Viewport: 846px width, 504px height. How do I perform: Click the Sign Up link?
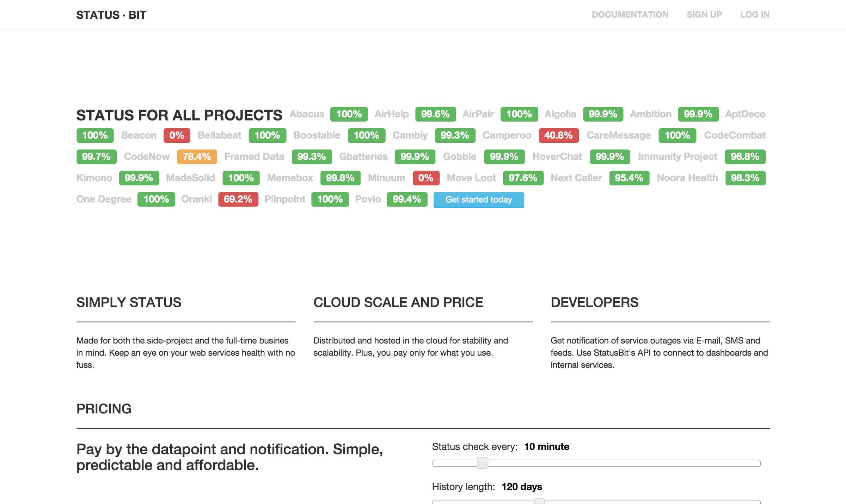[704, 14]
